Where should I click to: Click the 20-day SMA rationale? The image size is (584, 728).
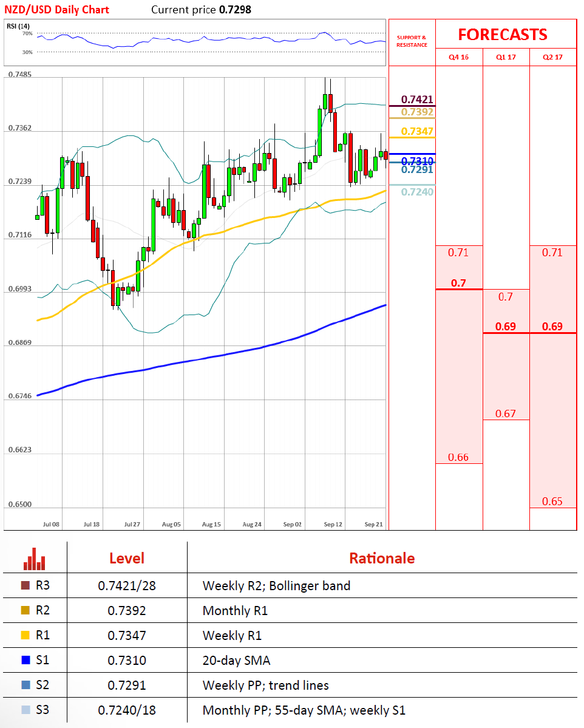[236, 661]
